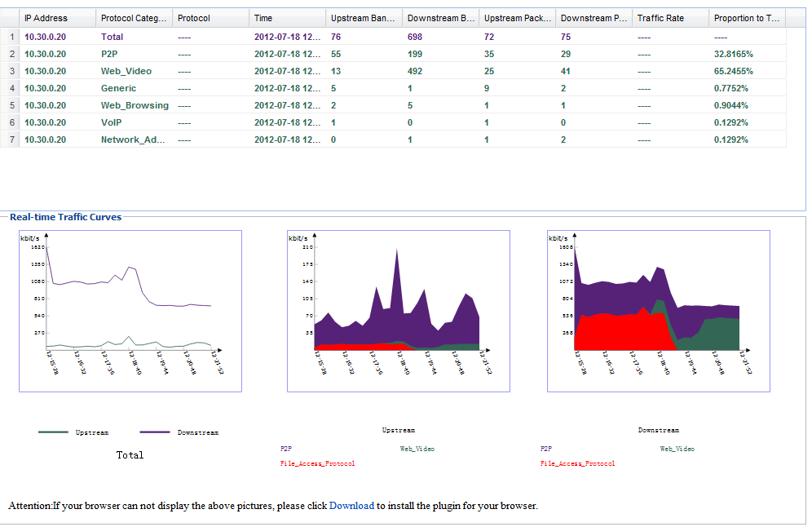Click row number 7 in the table
This screenshot has width=812, height=527.
(12, 139)
